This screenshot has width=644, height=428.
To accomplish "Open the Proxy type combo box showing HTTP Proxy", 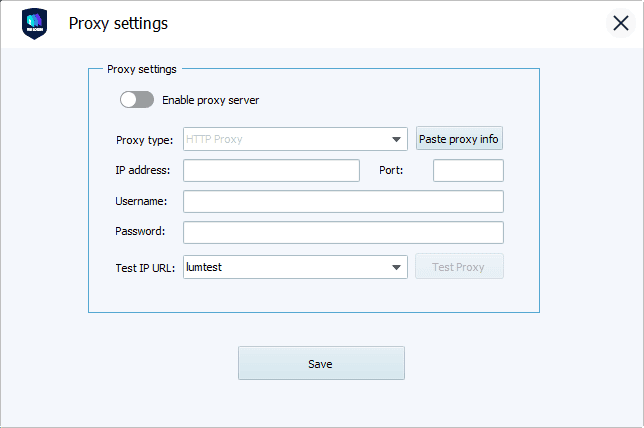I will click(295, 139).
